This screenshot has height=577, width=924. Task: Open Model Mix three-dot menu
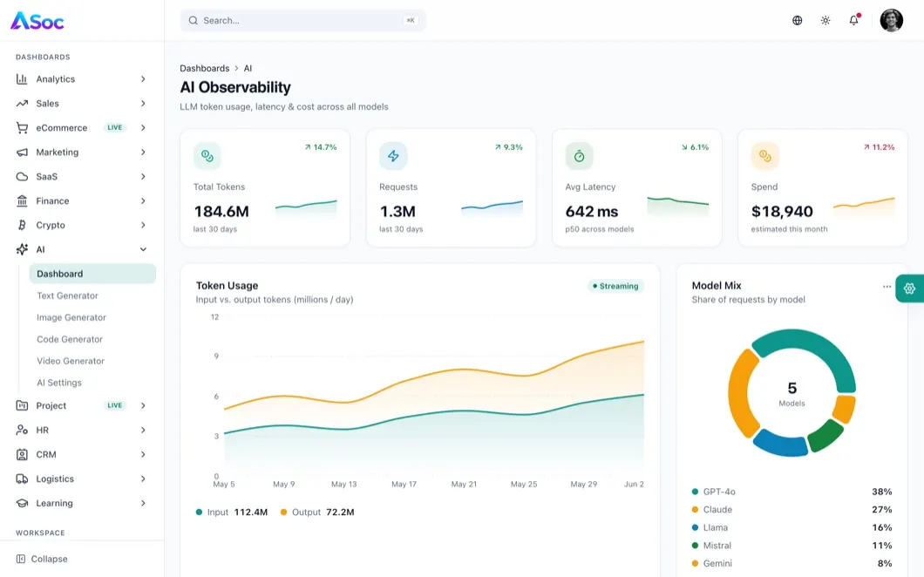coord(887,287)
